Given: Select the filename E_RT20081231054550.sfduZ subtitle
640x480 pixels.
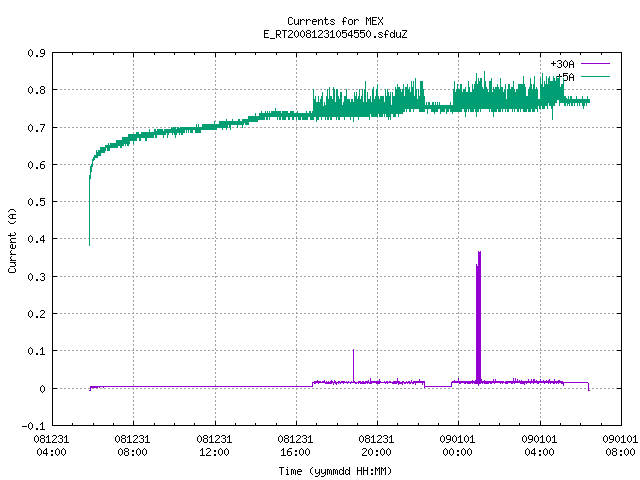Looking at the screenshot, I should [335, 34].
